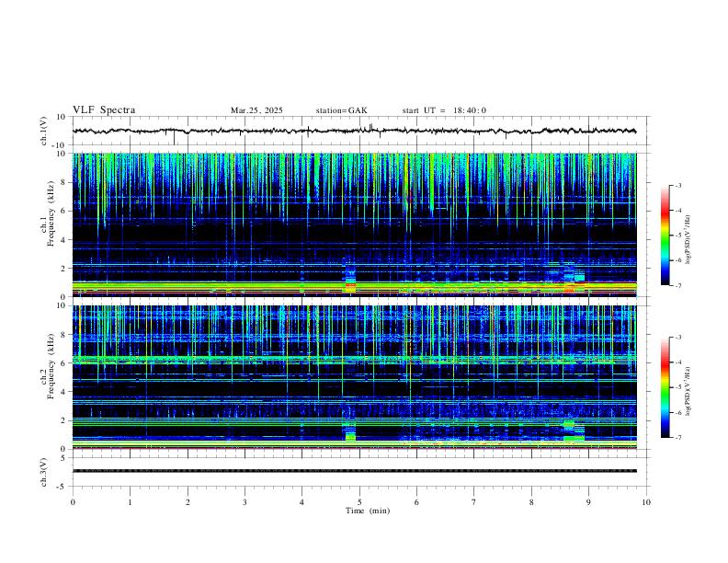Click time axis tick label '0'
This screenshot has height=563, width=728.
click(73, 502)
